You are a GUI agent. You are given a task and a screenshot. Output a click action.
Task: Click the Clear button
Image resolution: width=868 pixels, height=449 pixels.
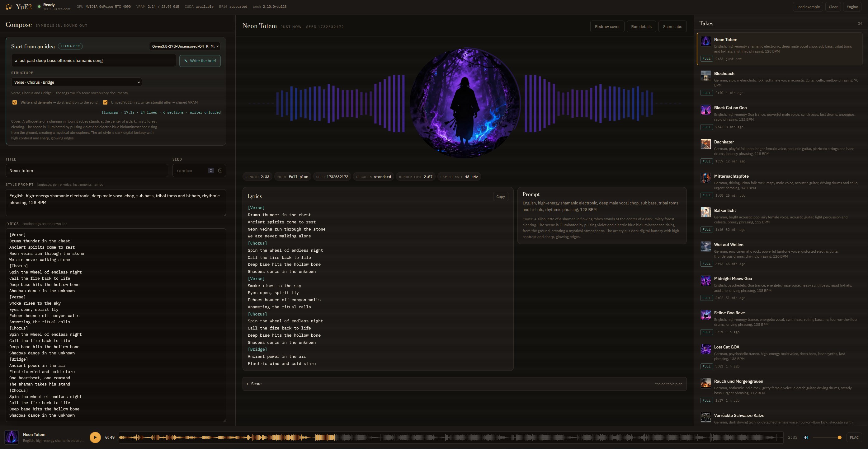(x=833, y=7)
